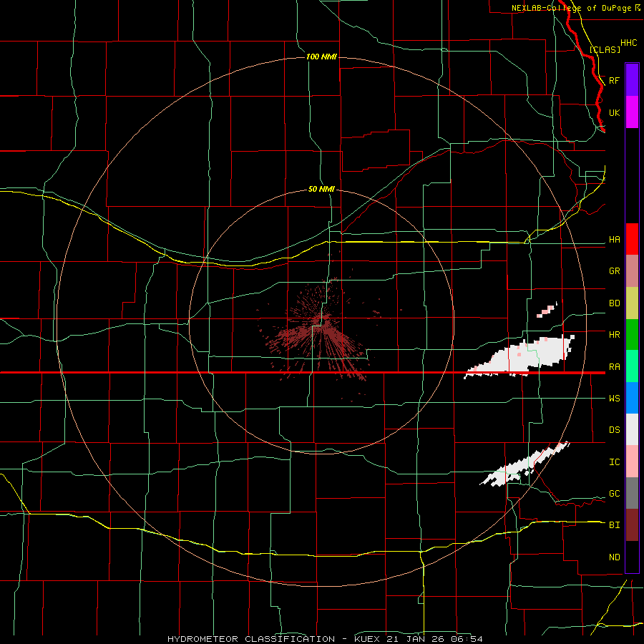
Task: Select the dark green HR legend swatch
Action: pos(632,335)
